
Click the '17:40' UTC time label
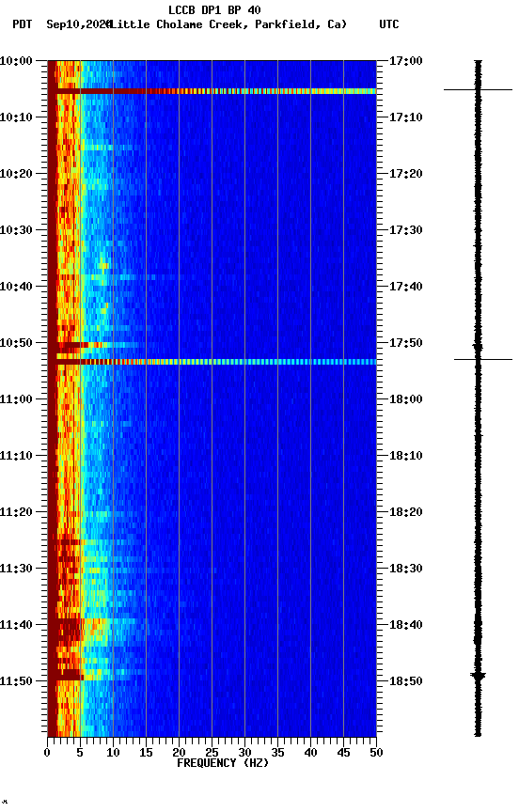click(x=406, y=287)
